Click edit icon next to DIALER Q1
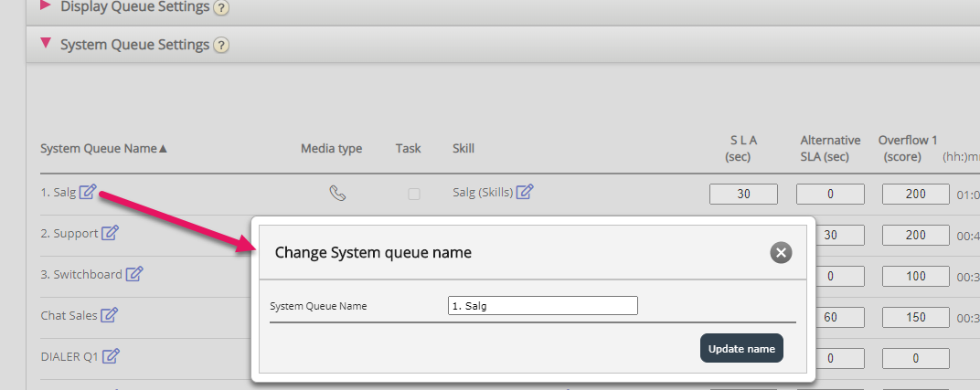 click(112, 356)
